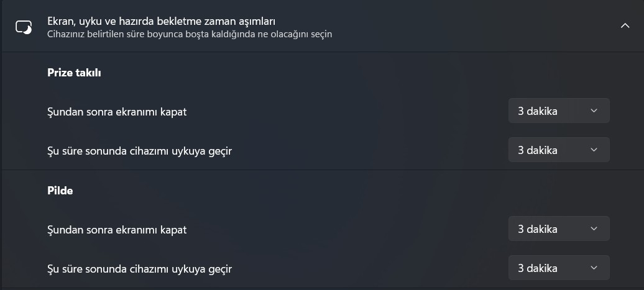
Task: Click 'Şu süre sonunda cihazımı uykuya geçir' under Prize takılı
Action: pos(140,152)
